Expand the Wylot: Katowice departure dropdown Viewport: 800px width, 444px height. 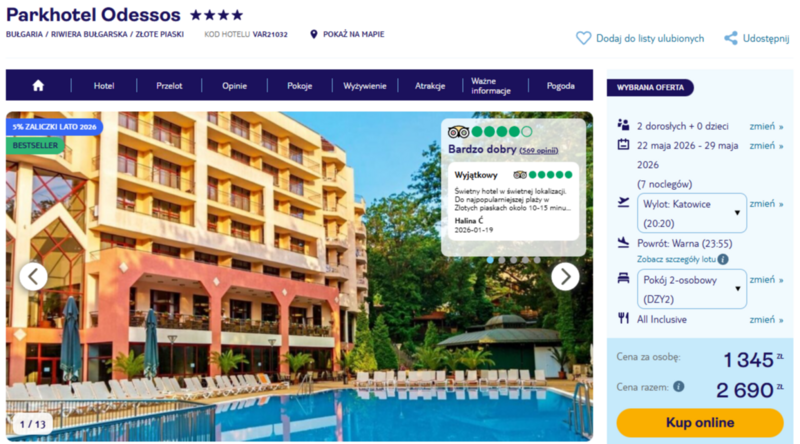(692, 213)
